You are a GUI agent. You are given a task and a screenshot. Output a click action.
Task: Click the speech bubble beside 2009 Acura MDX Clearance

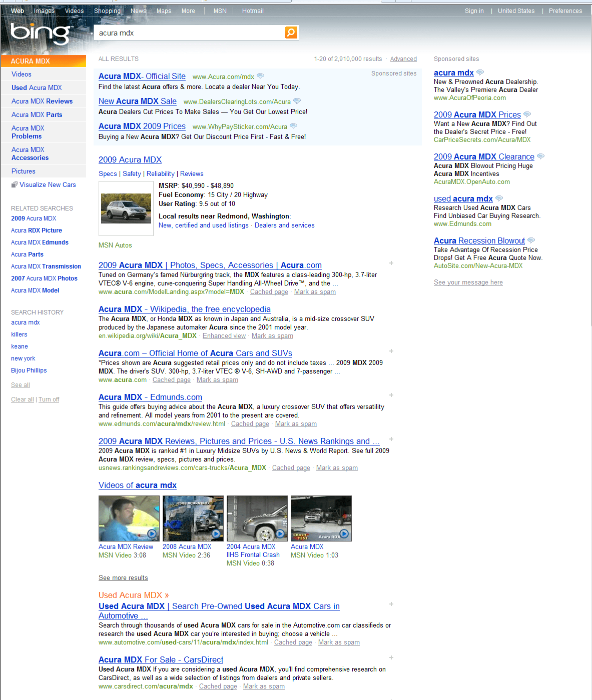(540, 156)
